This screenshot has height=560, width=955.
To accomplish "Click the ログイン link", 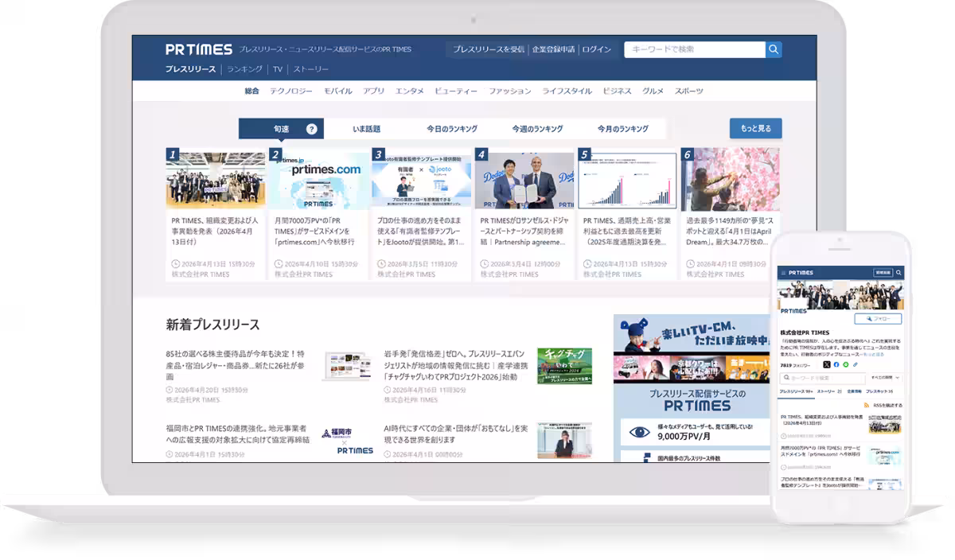I will pos(597,49).
